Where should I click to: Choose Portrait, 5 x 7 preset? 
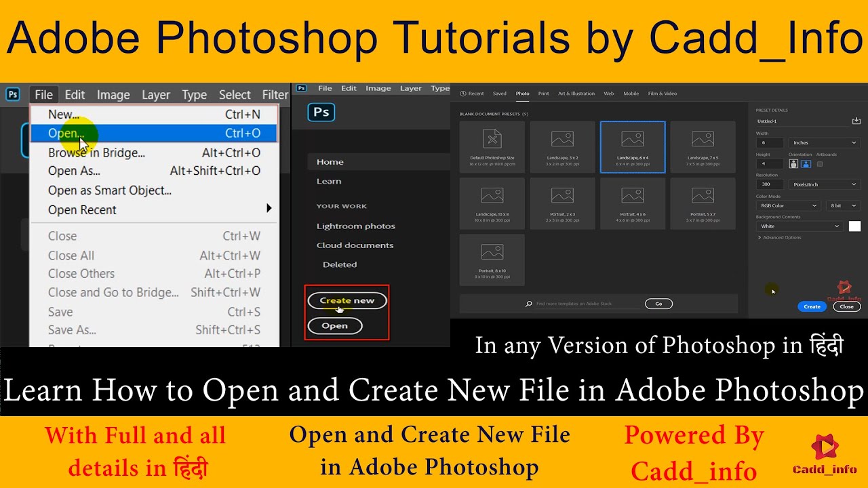point(703,203)
